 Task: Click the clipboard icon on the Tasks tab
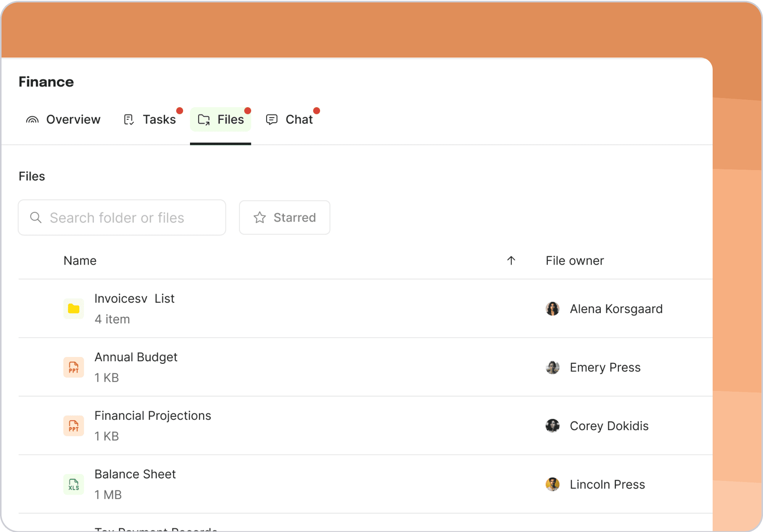pos(129,119)
